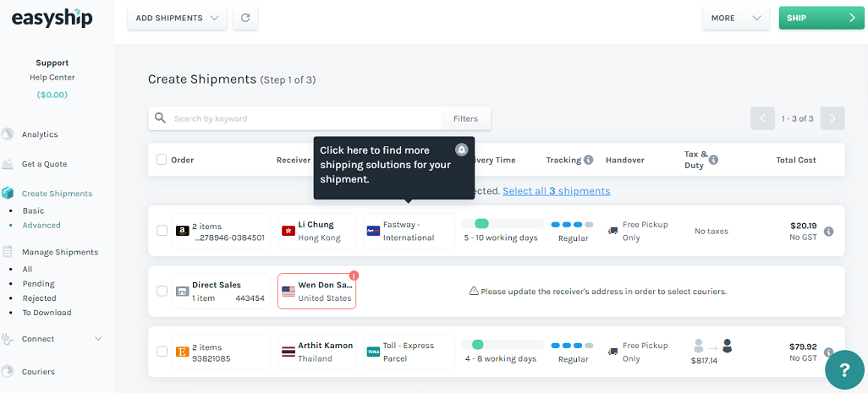This screenshot has height=393, width=868.
Task: Click the ($0.00) balance link
Action: pyautogui.click(x=52, y=95)
